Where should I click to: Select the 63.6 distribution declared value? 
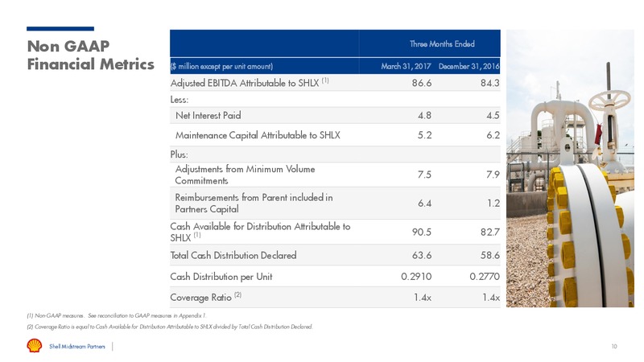coord(422,255)
